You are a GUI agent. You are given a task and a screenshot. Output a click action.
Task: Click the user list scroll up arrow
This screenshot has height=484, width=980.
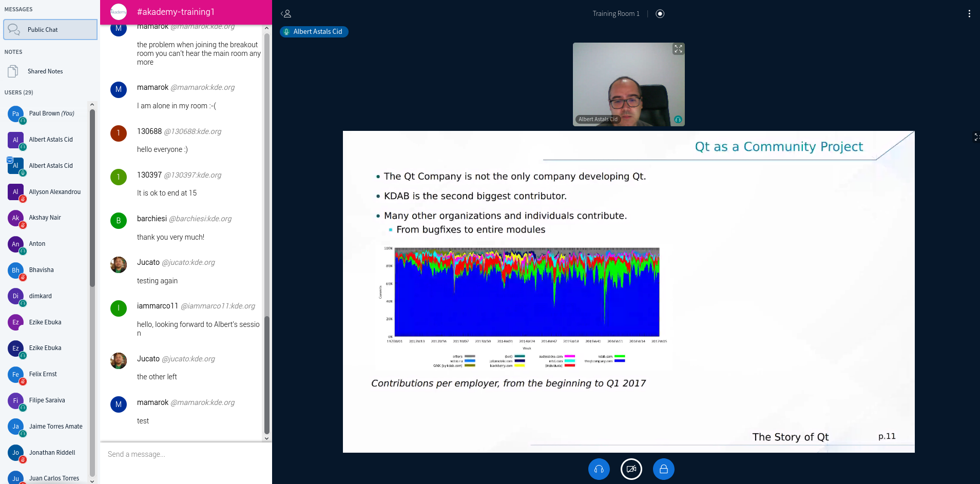click(92, 105)
